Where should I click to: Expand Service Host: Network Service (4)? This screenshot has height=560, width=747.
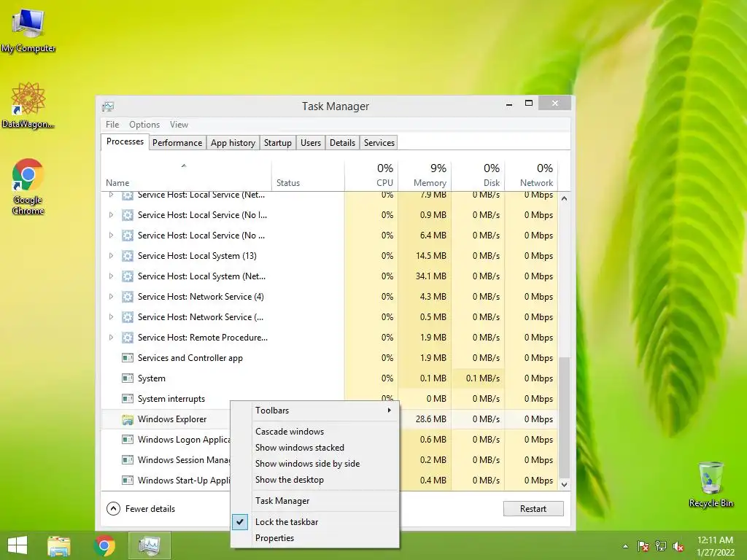point(111,297)
